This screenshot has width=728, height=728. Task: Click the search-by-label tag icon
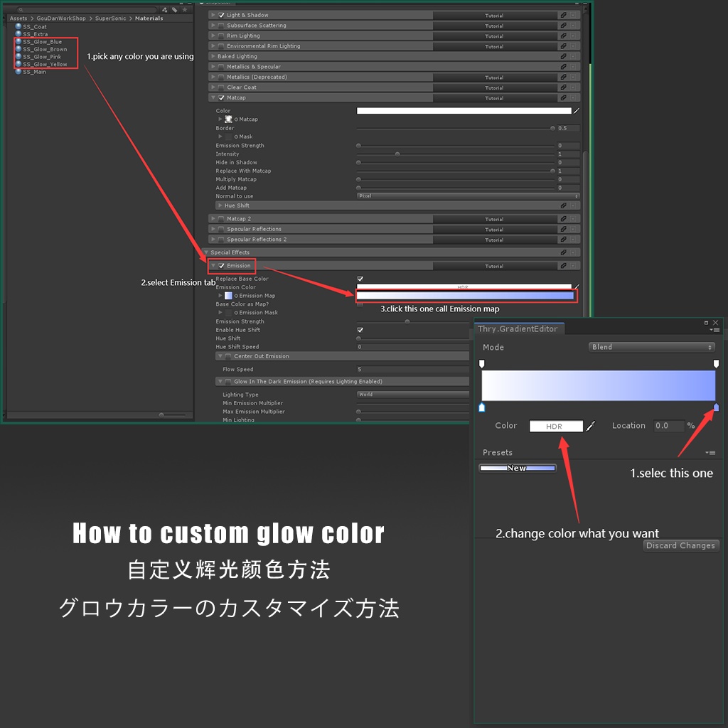pos(175,10)
